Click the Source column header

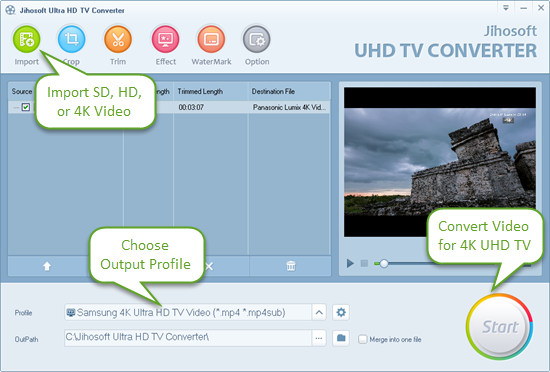click(x=22, y=92)
